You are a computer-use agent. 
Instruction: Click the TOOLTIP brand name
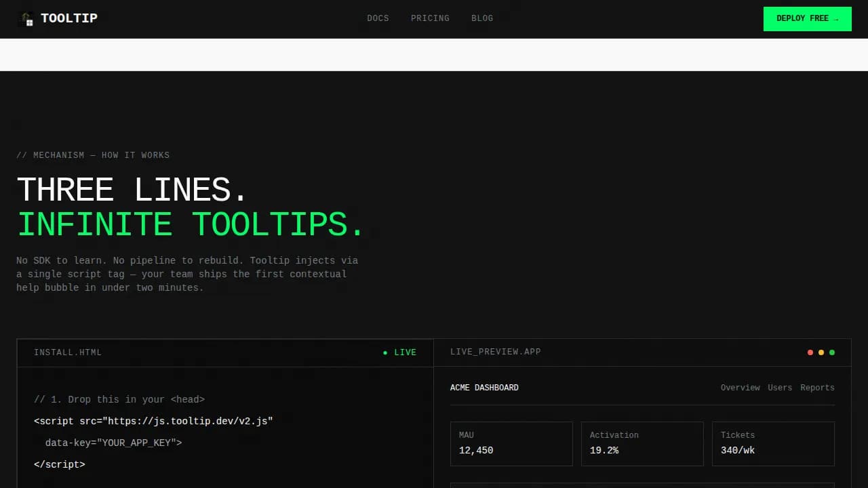[x=69, y=18]
